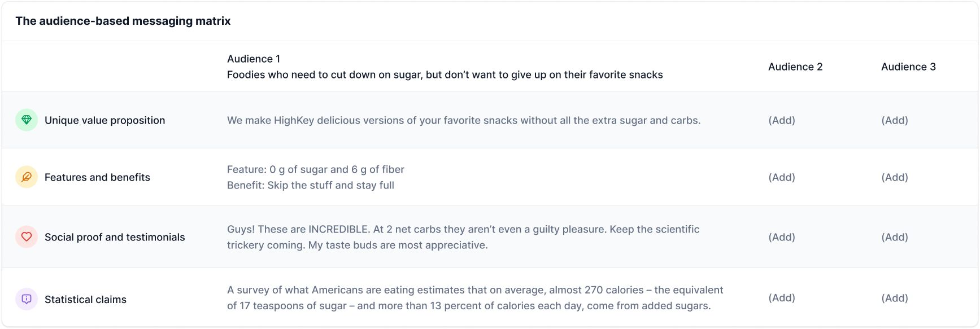Click the Features and benefits row label
Screen dimensions: 980x329
pyautogui.click(x=97, y=177)
